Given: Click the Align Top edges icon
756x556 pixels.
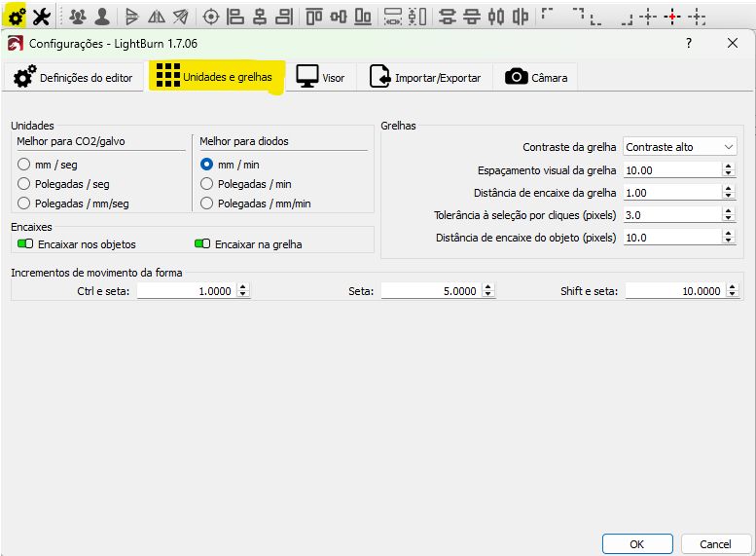Looking at the screenshot, I should click(313, 17).
